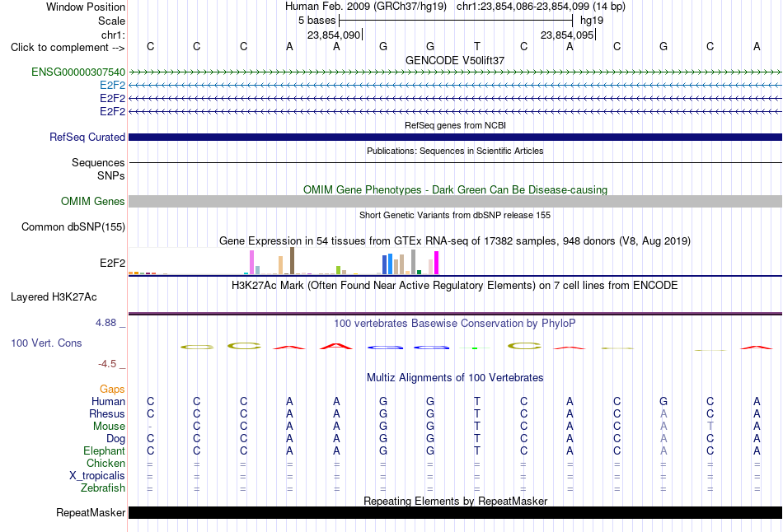This screenshot has height=532, width=783.
Task: Click the chr1:23,854,086-23,854,099 position text
Action: (x=541, y=7)
